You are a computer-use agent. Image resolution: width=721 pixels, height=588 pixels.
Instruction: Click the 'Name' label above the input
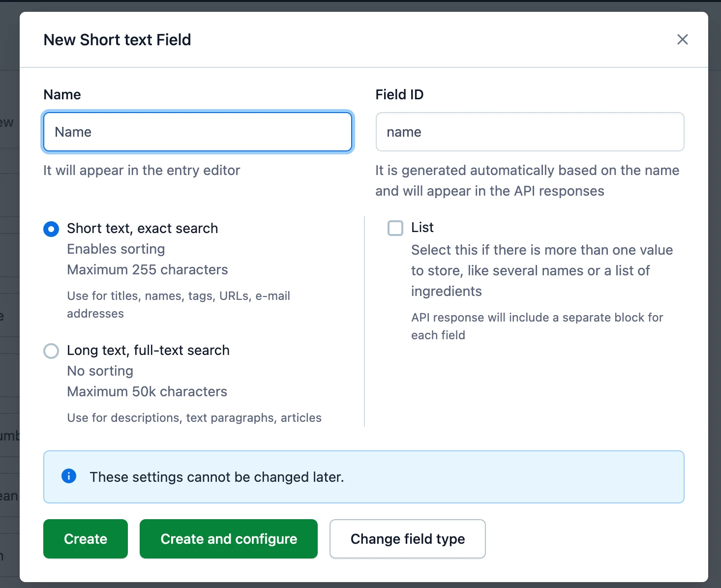[62, 94]
